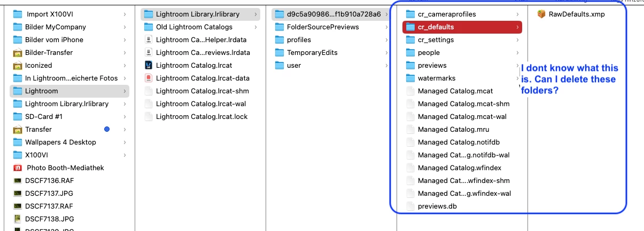Select the previews folder row
644x231 pixels.
[x=462, y=65]
